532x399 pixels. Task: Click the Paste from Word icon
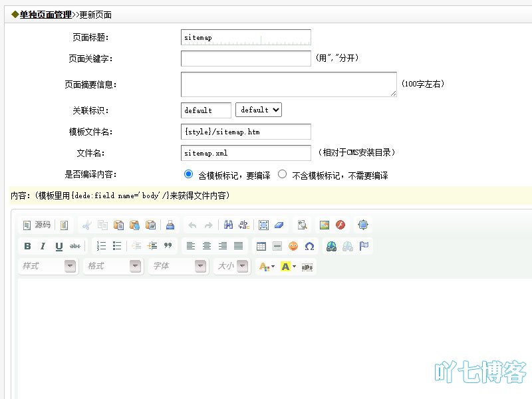[x=150, y=225]
